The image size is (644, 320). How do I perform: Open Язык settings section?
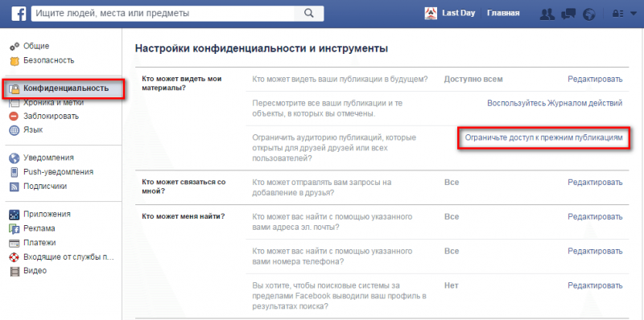pos(33,130)
